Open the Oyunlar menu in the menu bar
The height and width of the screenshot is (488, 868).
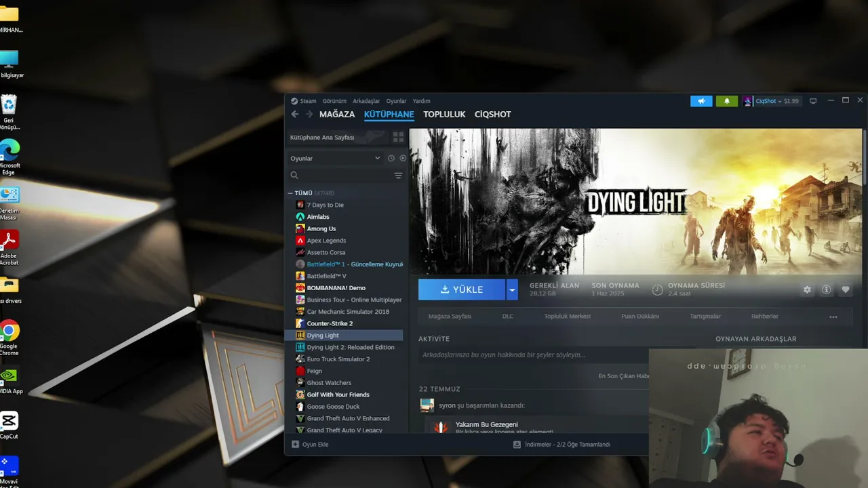coord(396,101)
